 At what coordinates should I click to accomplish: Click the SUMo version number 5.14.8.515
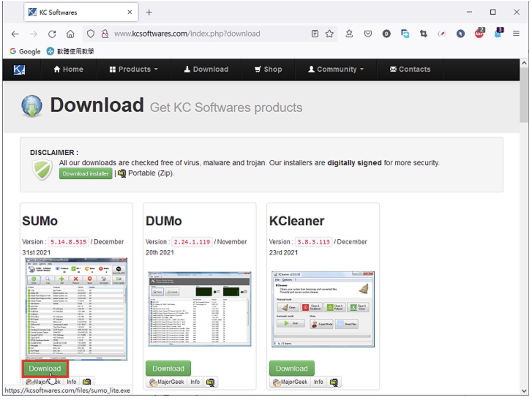click(68, 242)
